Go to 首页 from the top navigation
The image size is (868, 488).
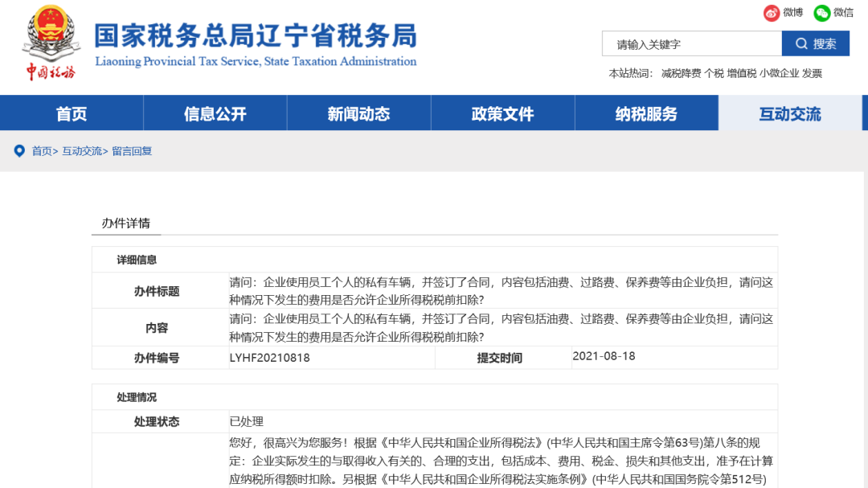coord(70,113)
